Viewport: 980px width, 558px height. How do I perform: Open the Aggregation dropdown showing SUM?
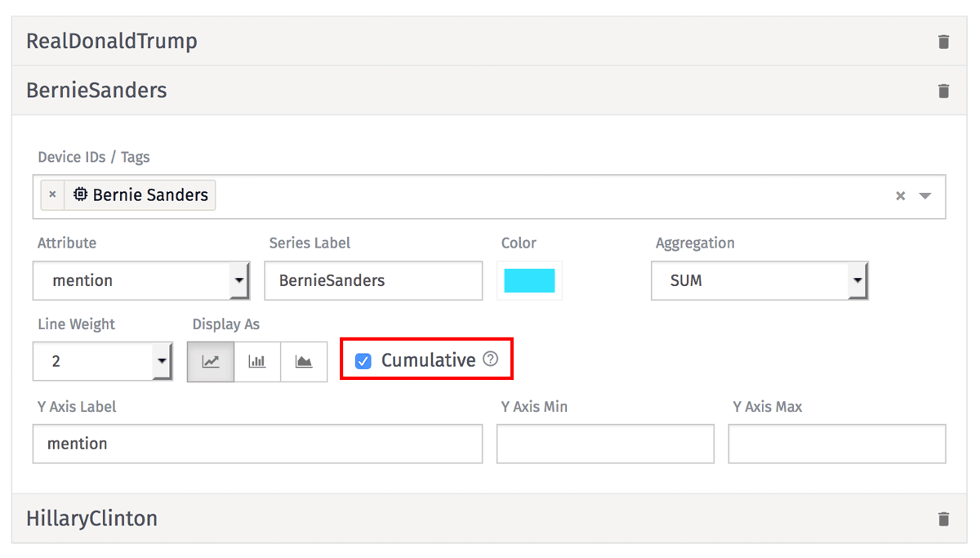759,280
